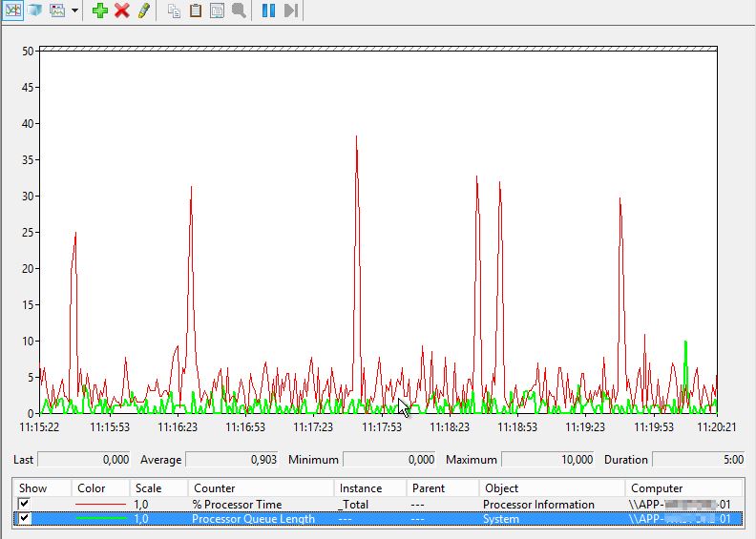Image resolution: width=756 pixels, height=539 pixels.
Task: Click the View Log Data icon
Action: point(35,10)
